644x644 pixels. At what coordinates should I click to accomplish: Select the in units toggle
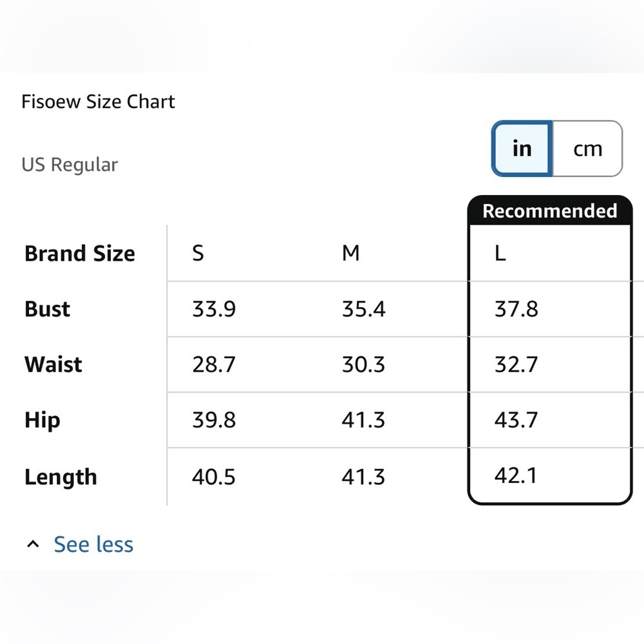(522, 149)
